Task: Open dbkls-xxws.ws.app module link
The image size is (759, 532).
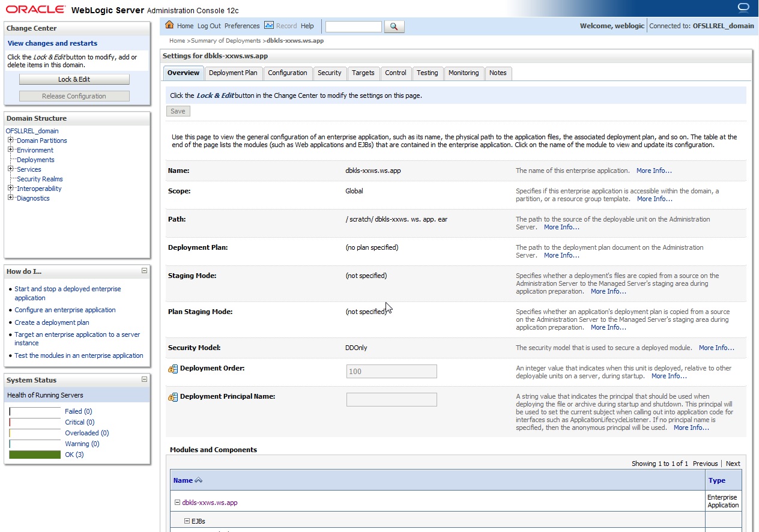Action: tap(210, 503)
